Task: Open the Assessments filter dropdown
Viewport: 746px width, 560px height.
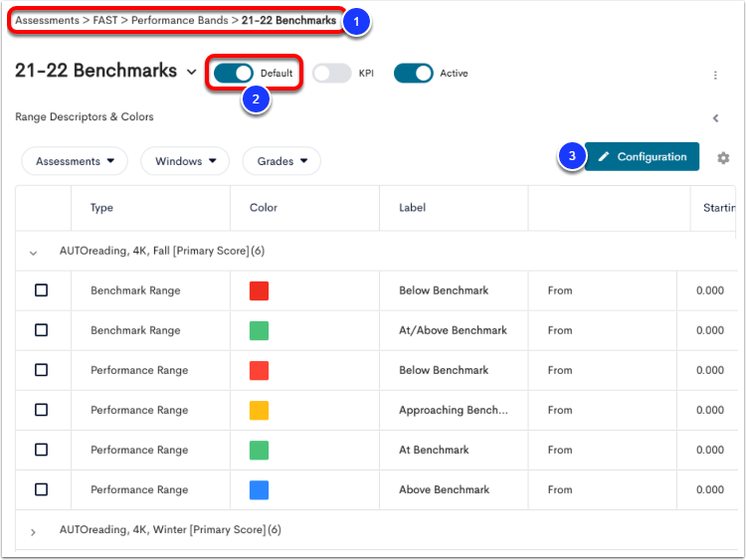Action: click(75, 161)
